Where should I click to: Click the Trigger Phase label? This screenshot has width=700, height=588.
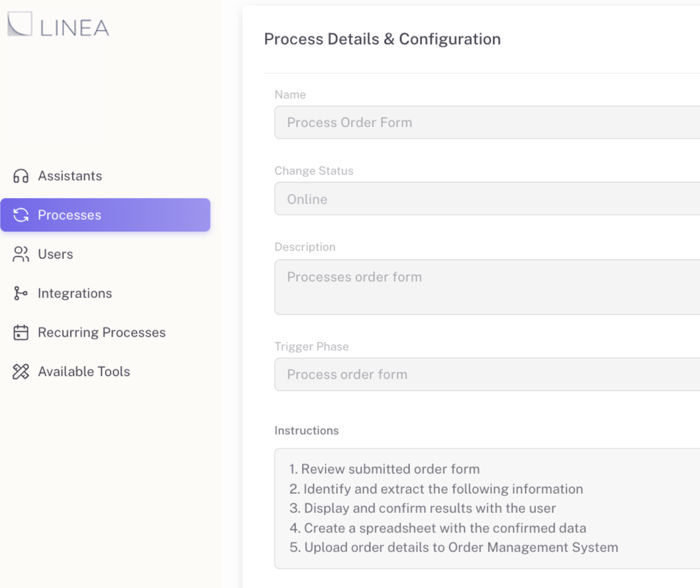pos(312,346)
